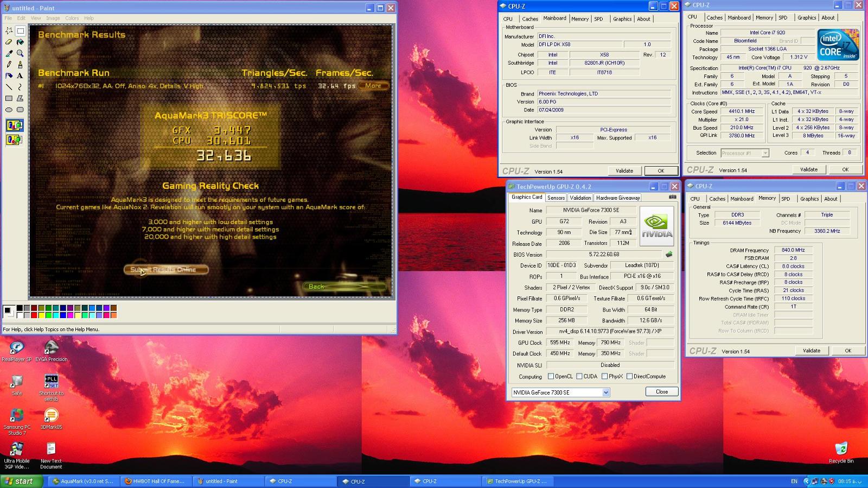Switch to Memory tab in Mainboard CPU-Z window
The height and width of the screenshot is (488, 868).
coord(580,19)
